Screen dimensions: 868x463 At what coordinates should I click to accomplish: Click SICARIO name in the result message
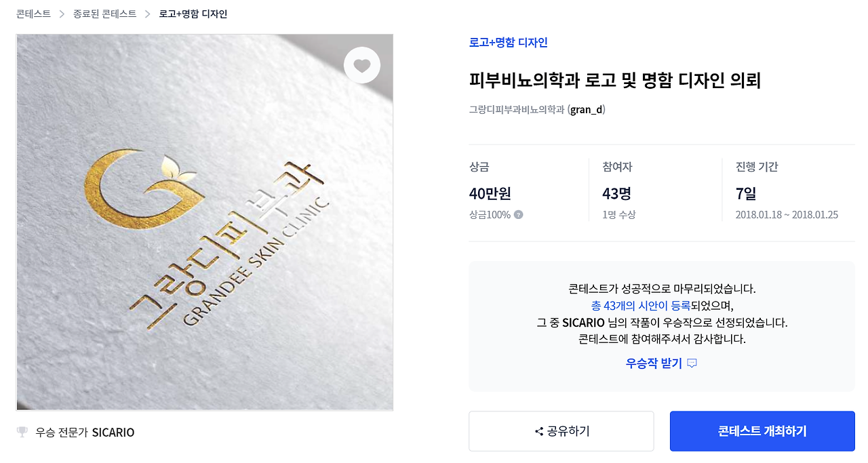click(x=583, y=323)
